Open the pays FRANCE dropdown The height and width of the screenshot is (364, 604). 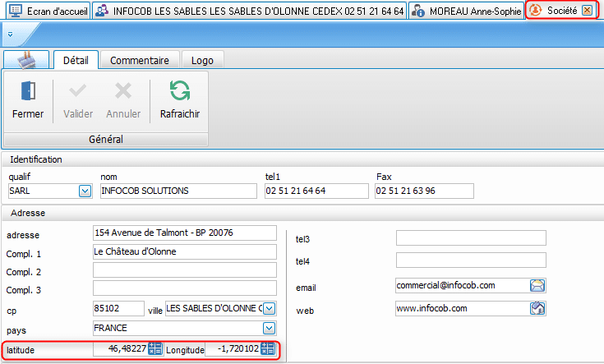(269, 329)
